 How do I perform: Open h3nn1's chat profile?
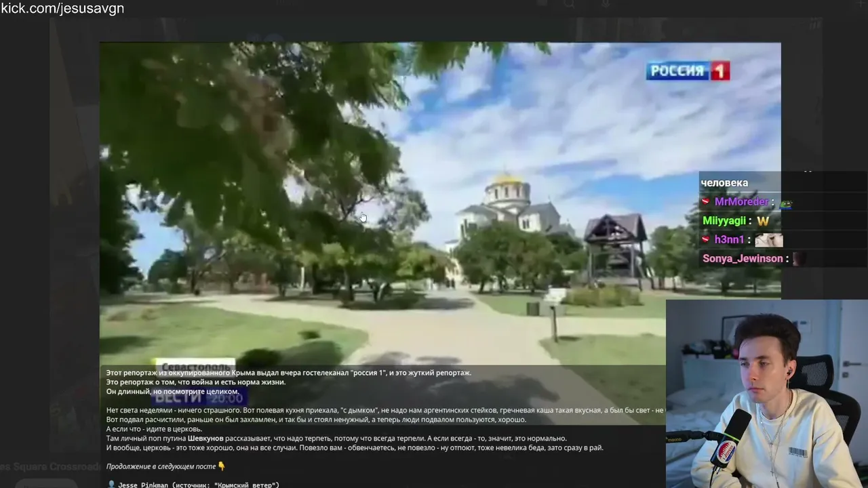729,240
